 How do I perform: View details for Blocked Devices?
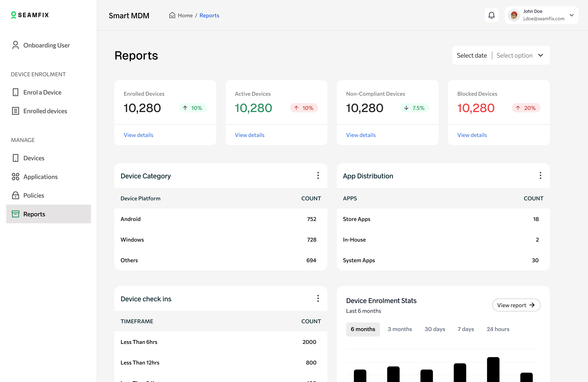(x=472, y=135)
